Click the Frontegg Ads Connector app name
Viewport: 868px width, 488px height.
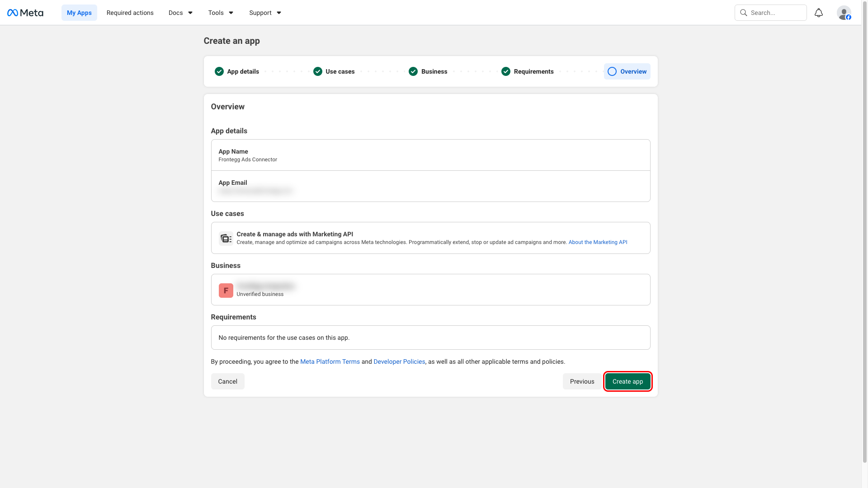[x=248, y=160]
